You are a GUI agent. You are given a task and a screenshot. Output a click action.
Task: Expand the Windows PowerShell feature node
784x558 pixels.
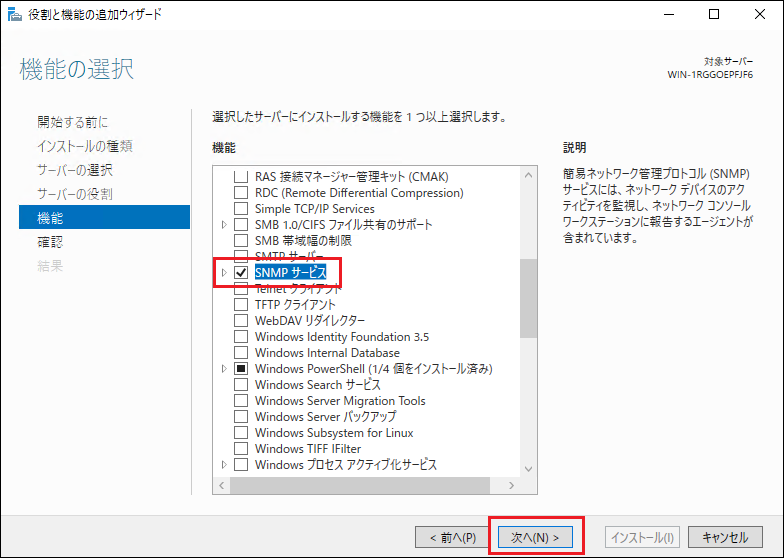pyautogui.click(x=224, y=369)
